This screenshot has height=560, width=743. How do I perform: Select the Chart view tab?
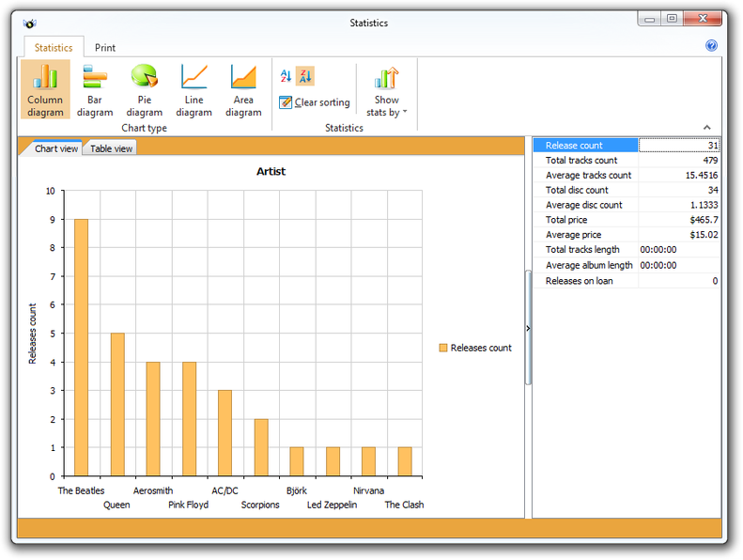(x=56, y=148)
